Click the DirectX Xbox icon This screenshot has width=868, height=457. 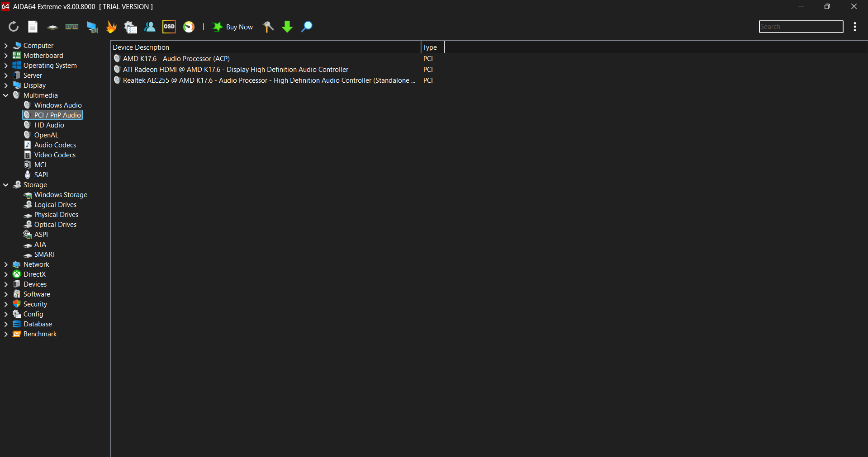(x=17, y=274)
